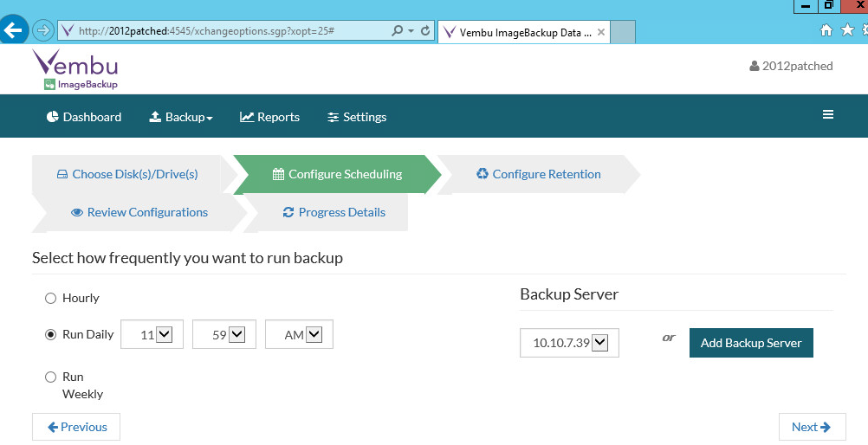Open the search dropdown arrow in address bar
This screenshot has width=868, height=445.
point(411,31)
